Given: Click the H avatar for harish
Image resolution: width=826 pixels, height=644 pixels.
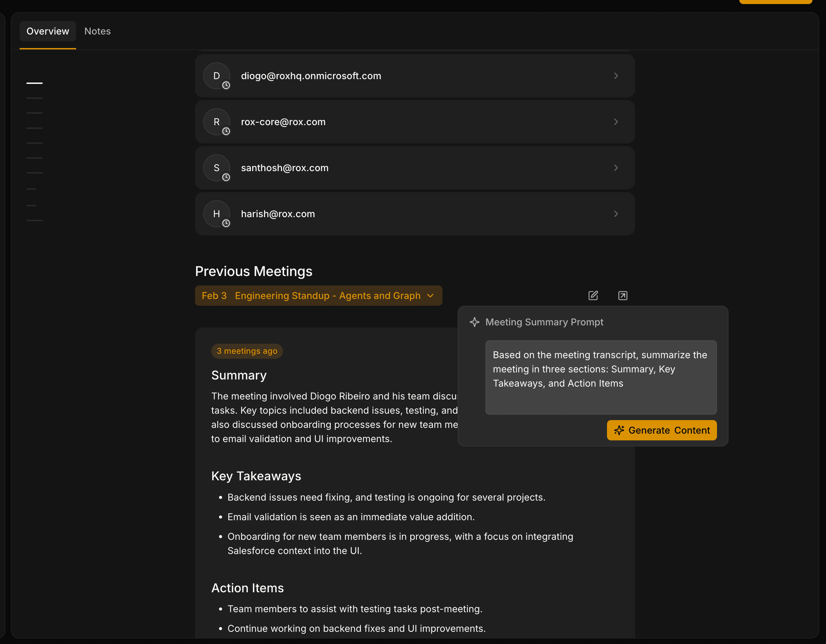Looking at the screenshot, I should click(216, 214).
